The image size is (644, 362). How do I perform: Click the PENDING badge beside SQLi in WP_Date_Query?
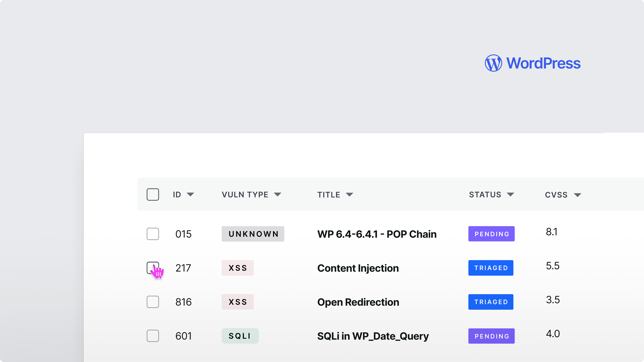pos(491,336)
